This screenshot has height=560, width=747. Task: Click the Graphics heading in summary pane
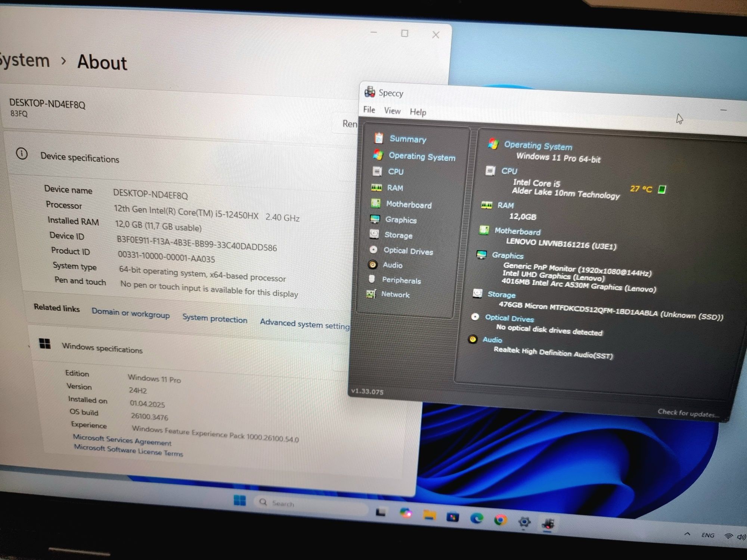click(508, 255)
